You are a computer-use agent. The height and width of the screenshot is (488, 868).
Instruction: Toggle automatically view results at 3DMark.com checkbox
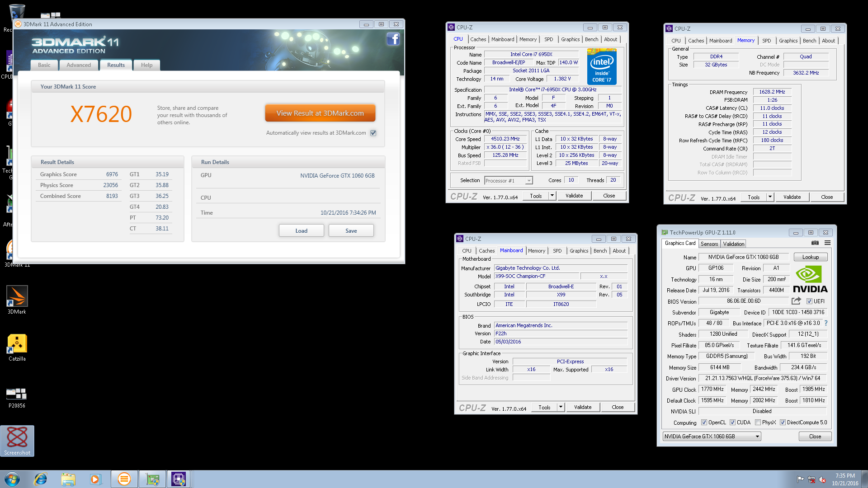tap(373, 133)
